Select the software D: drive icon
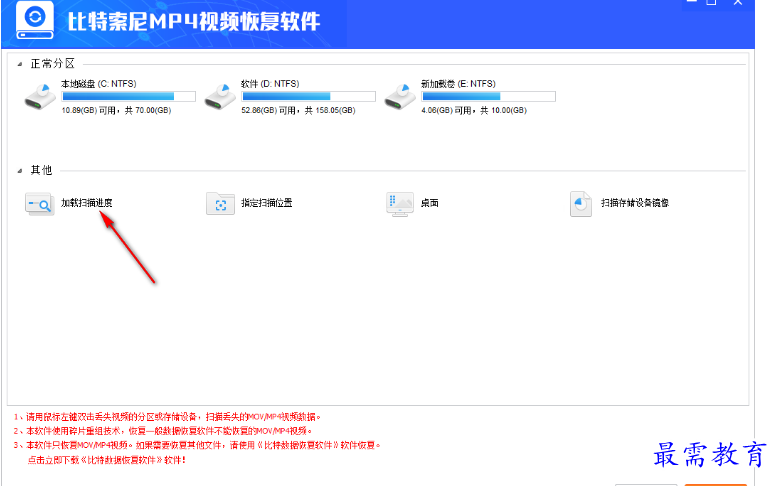The height and width of the screenshot is (486, 775). click(x=220, y=96)
